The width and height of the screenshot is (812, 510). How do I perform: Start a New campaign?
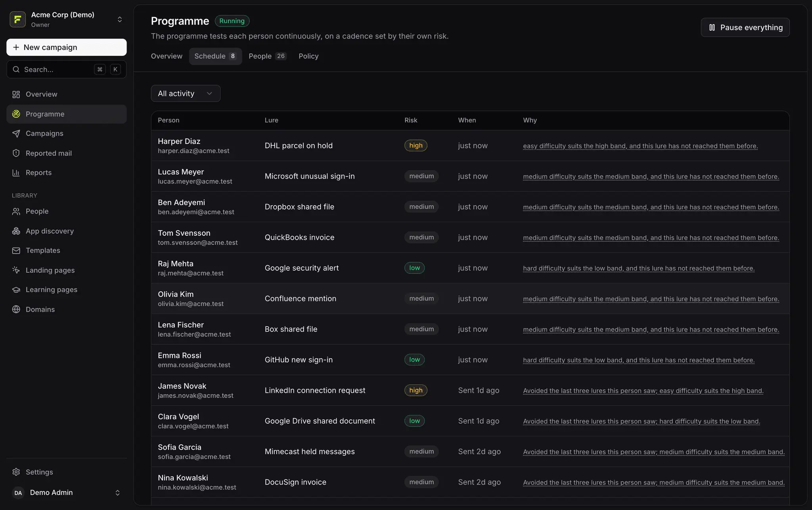tap(67, 47)
